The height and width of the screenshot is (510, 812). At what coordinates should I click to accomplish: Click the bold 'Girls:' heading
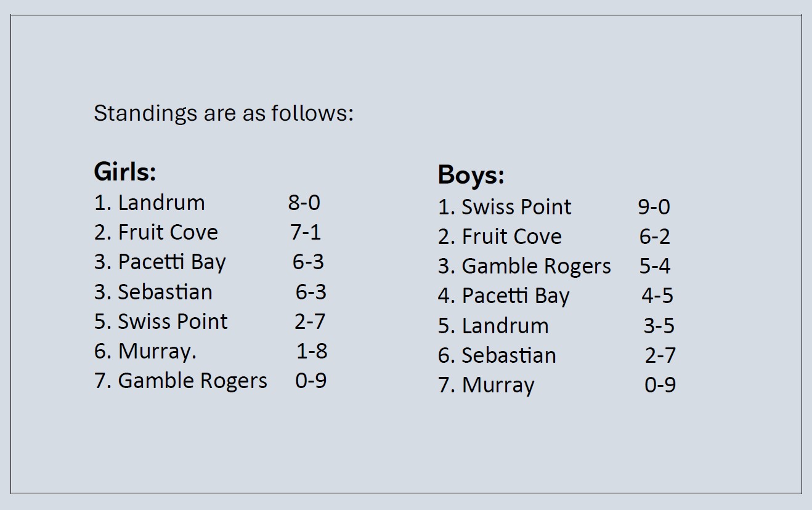pyautogui.click(x=125, y=171)
